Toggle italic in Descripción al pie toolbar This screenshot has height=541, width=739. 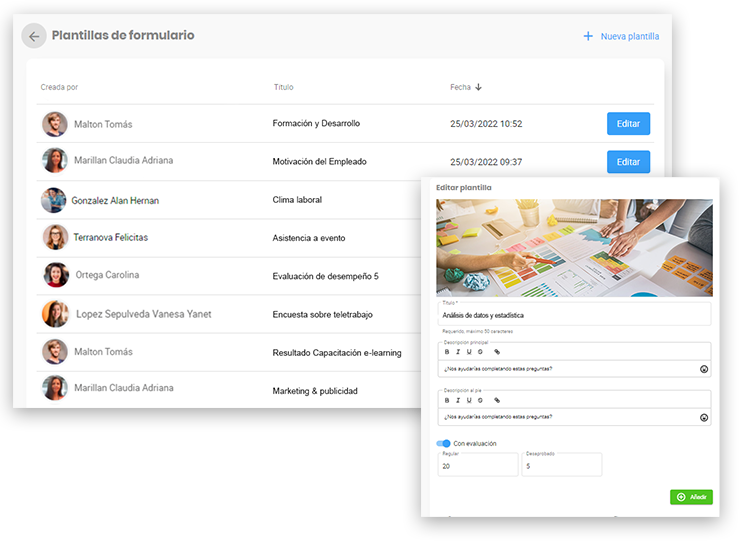point(458,400)
